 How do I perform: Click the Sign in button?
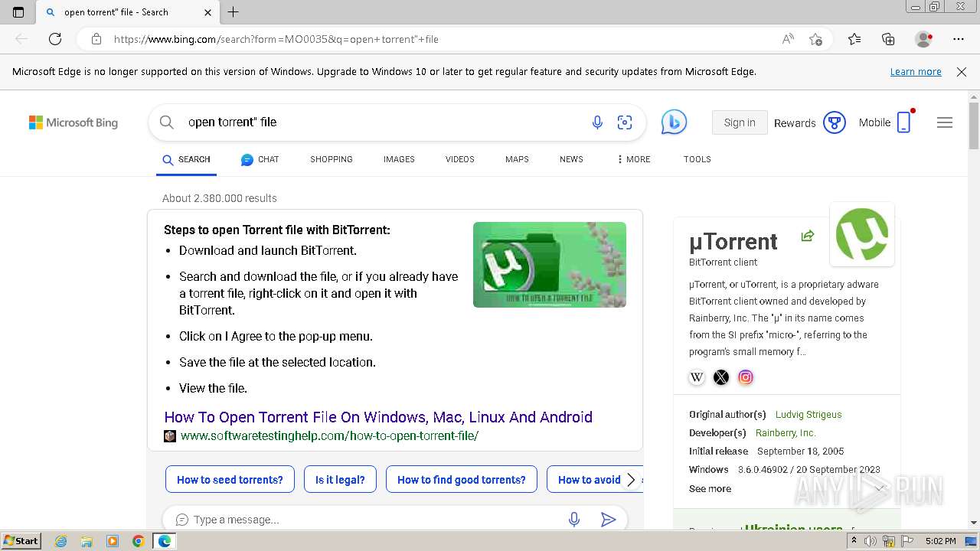click(740, 122)
